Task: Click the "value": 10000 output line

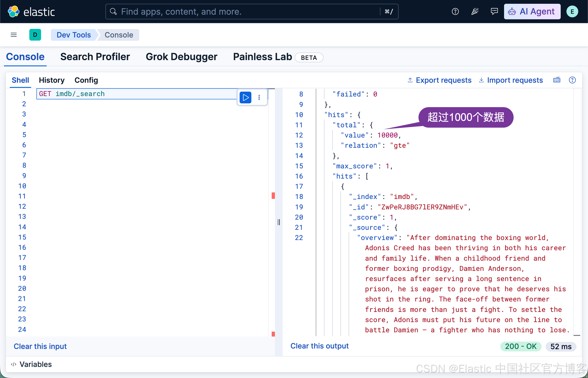Action: (x=371, y=135)
